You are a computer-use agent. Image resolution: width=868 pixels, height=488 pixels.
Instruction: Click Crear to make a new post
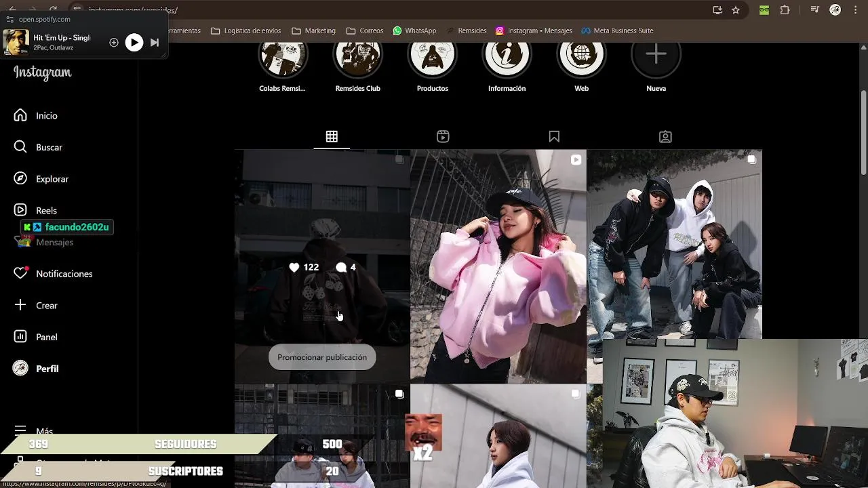(x=36, y=306)
